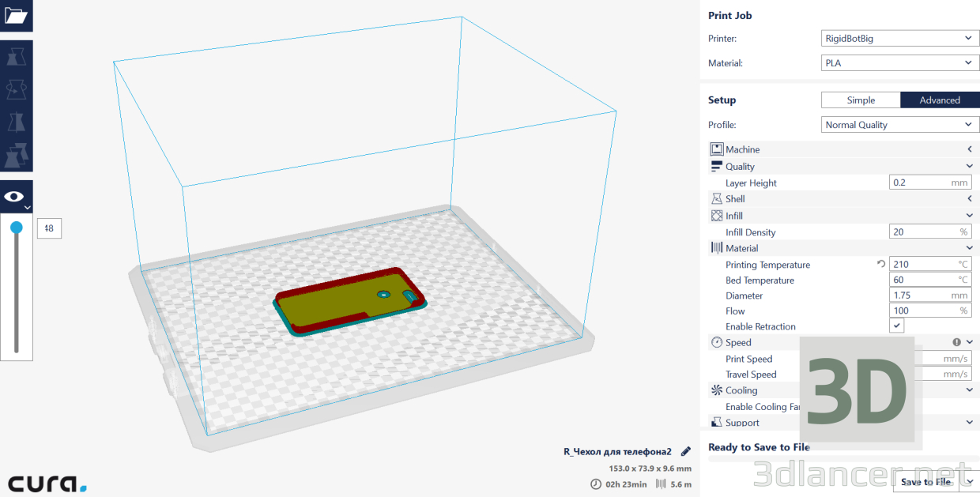This screenshot has height=497, width=980.
Task: Select the view mode eye icon
Action: 16,195
